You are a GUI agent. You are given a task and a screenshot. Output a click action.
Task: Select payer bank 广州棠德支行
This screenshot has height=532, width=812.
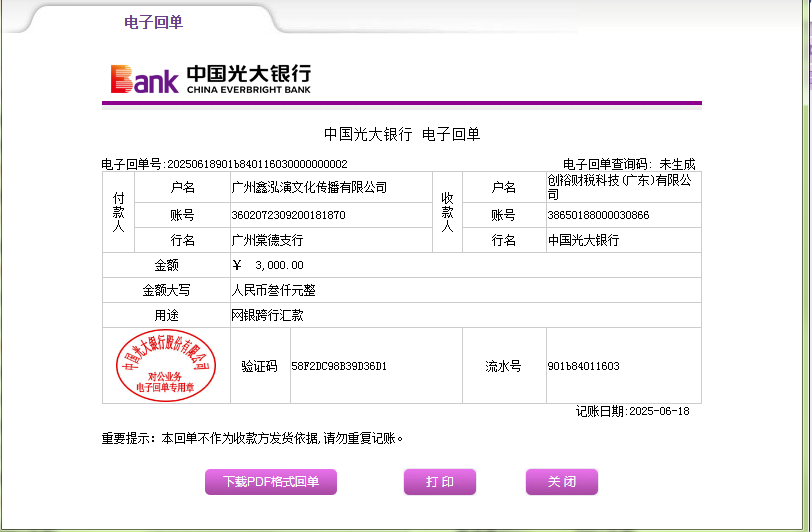pos(267,240)
